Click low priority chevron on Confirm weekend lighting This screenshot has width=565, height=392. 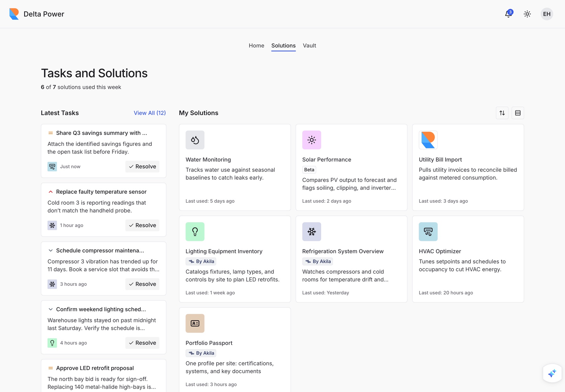[x=51, y=309]
